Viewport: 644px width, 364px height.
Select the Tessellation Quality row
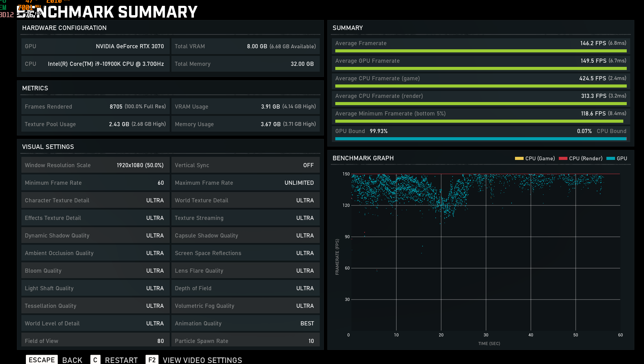pyautogui.click(x=96, y=306)
